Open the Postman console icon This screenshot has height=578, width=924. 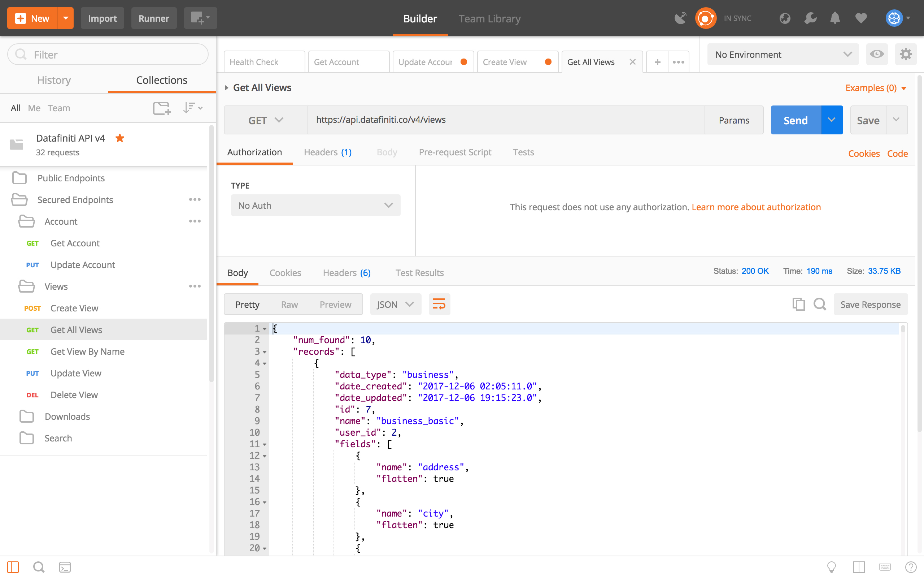[65, 567]
